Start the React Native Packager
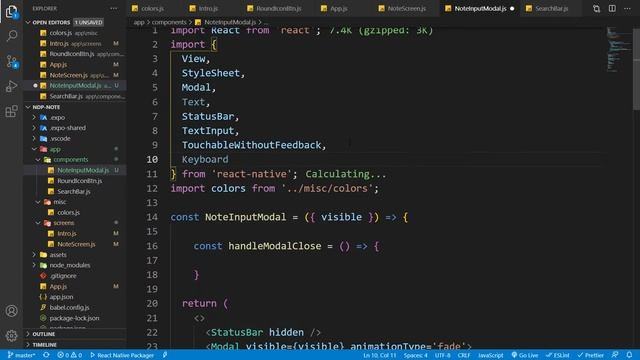Screen dimensions: 640x360 click(x=122, y=355)
